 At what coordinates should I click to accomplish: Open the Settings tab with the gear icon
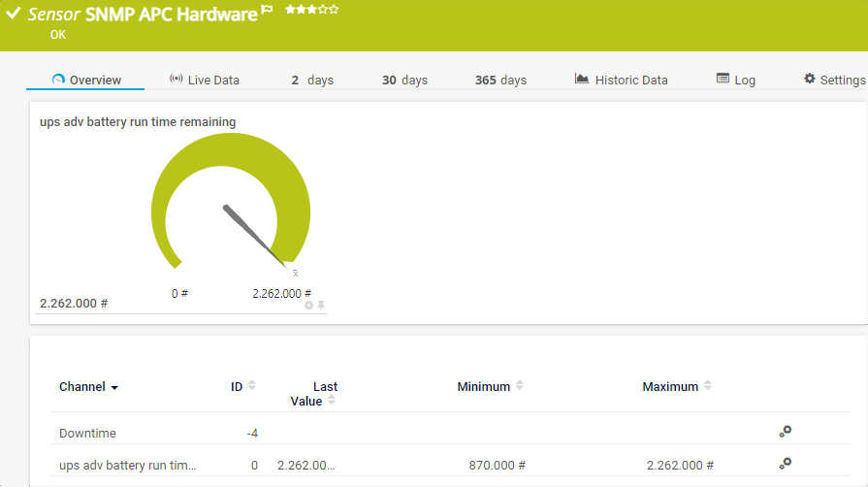pyautogui.click(x=834, y=80)
